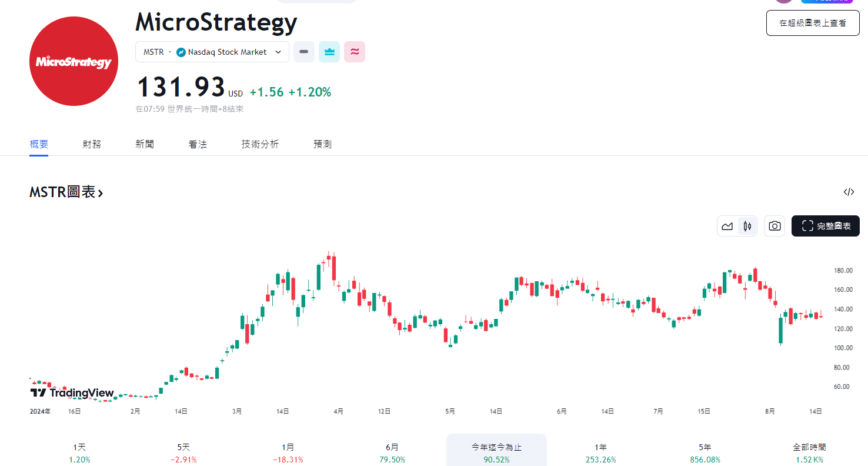Switch to the line chart style icon
This screenshot has height=466, width=868.
(727, 226)
